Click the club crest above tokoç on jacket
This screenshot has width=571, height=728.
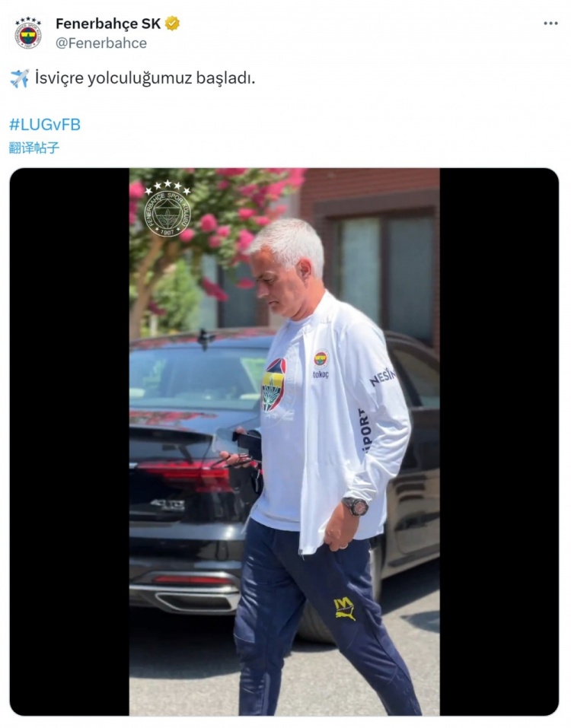pos(321,358)
